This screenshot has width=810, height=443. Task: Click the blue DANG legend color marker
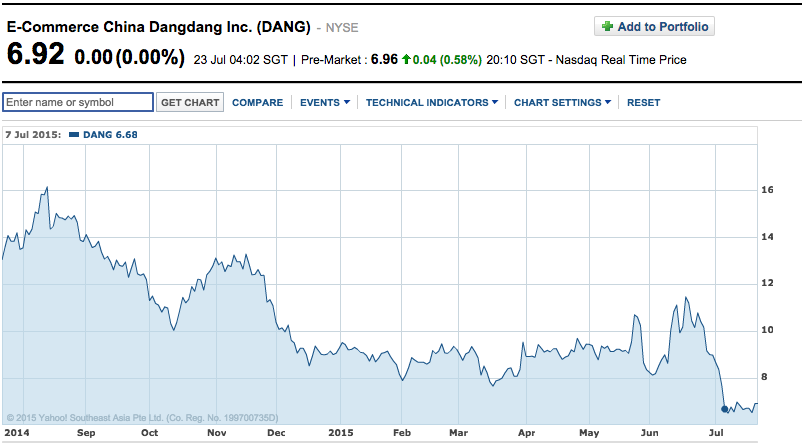(74, 135)
